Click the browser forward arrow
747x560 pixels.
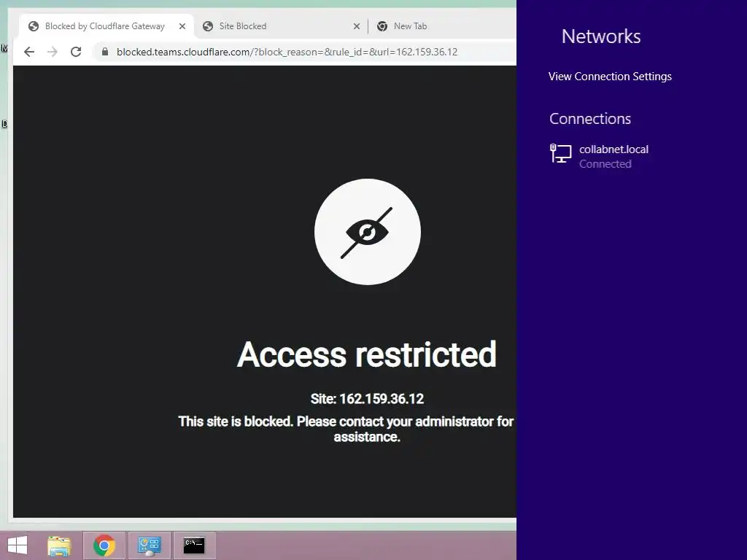coord(53,52)
